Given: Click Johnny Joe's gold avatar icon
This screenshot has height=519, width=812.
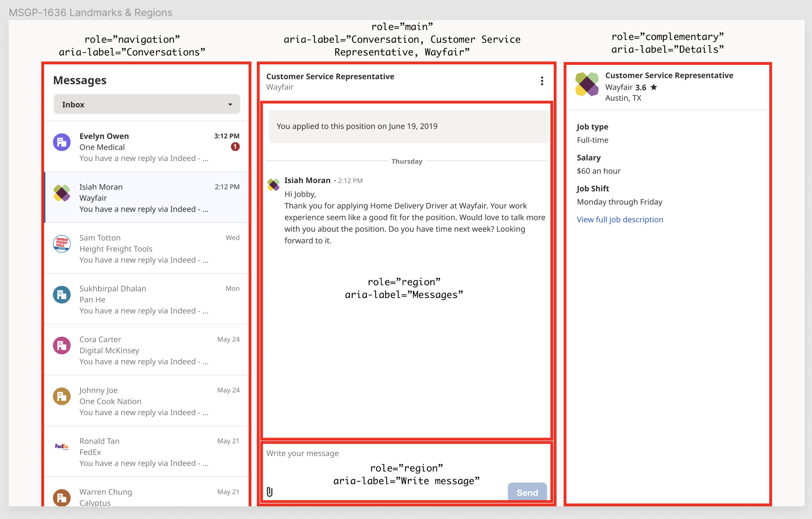Looking at the screenshot, I should pyautogui.click(x=62, y=396).
